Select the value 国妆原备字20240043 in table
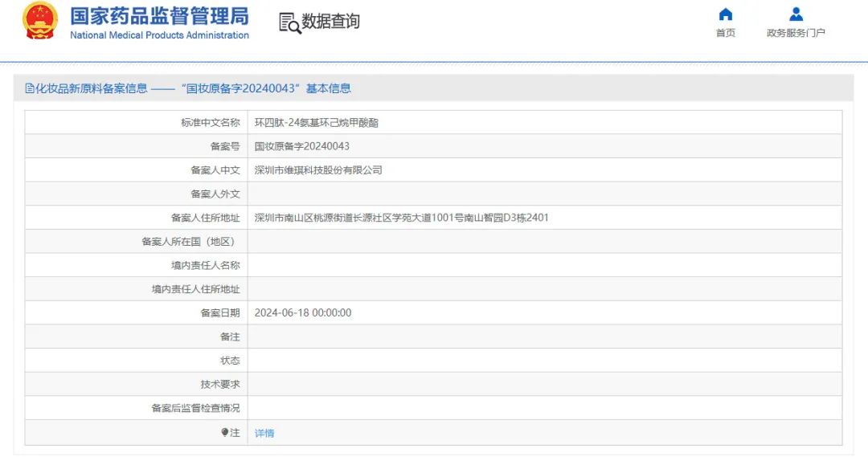The width and height of the screenshot is (868, 457). [x=301, y=147]
